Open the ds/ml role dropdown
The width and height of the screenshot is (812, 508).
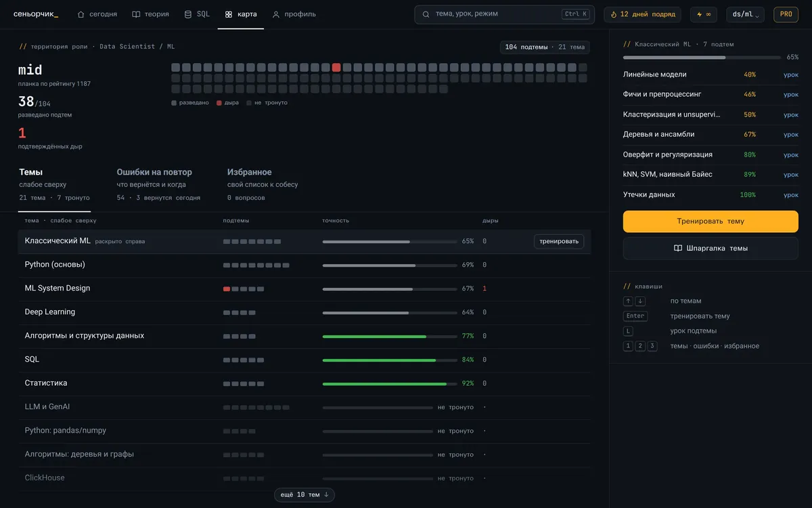746,14
